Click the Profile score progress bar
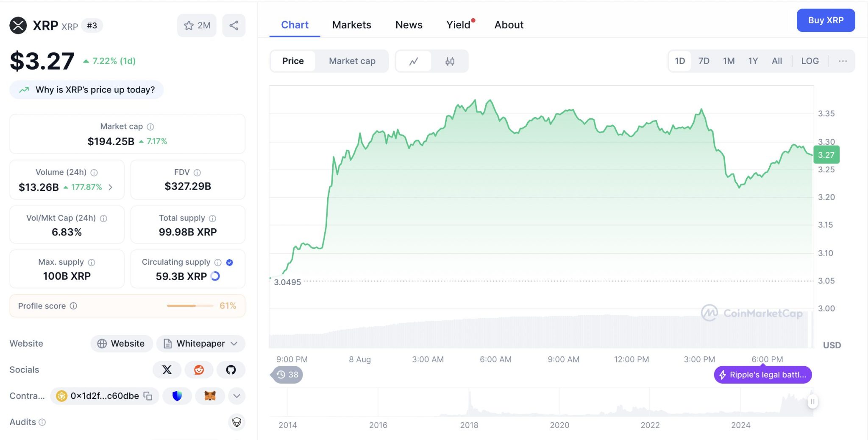 tap(189, 305)
